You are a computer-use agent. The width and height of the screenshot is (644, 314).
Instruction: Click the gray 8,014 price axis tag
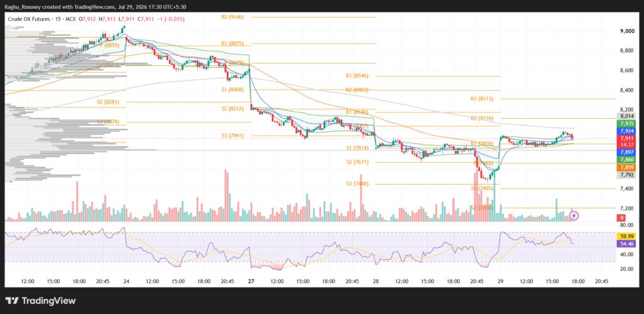(x=627, y=116)
